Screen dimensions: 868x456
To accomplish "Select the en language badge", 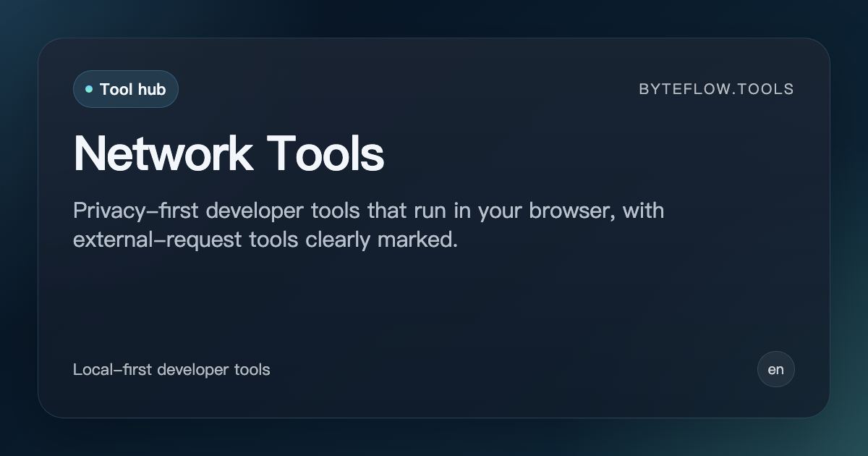I will pos(776,369).
